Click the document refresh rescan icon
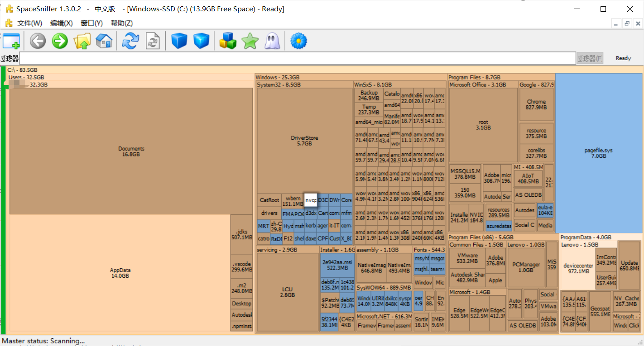Screen dimensions: 644x346 tap(153, 41)
